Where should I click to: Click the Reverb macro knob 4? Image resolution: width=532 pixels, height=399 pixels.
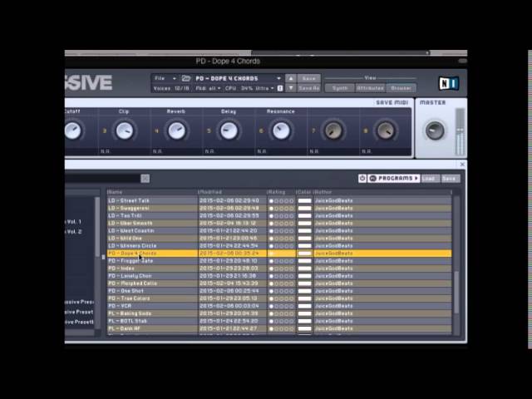coord(177,131)
